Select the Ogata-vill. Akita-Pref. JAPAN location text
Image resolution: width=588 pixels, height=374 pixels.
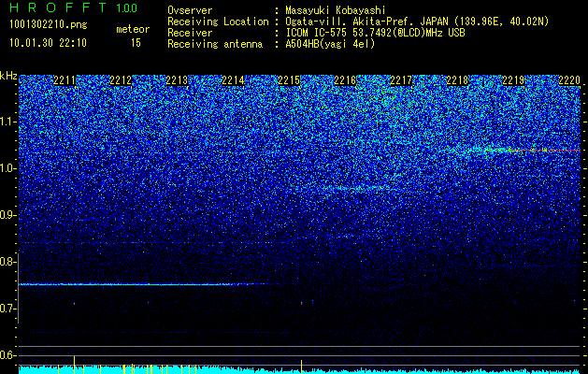coord(417,22)
